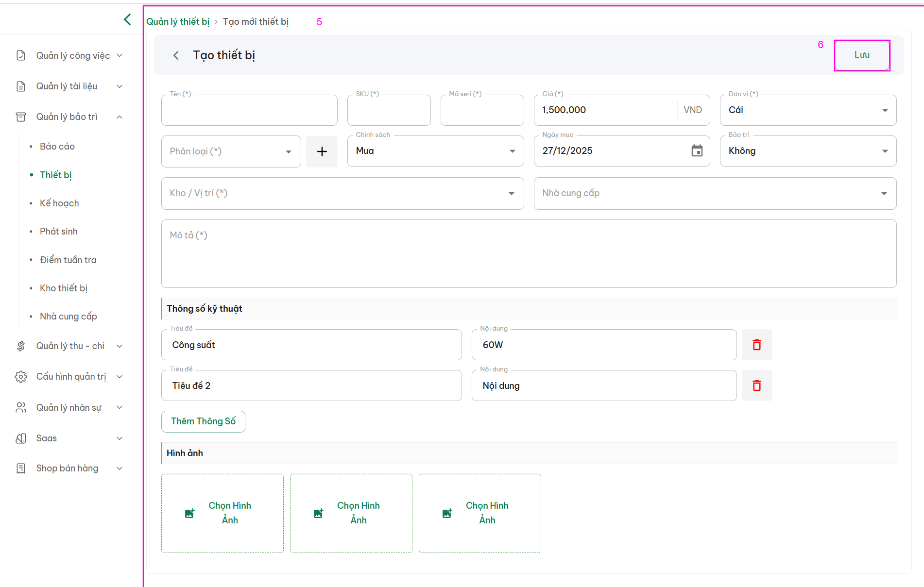
Task: Click the plus icon to add Phân loại
Action: [322, 151]
